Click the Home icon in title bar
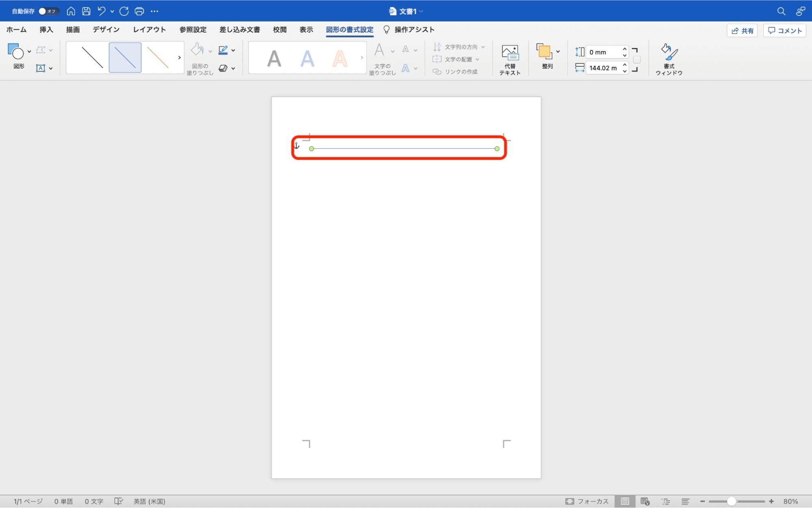 [71, 11]
